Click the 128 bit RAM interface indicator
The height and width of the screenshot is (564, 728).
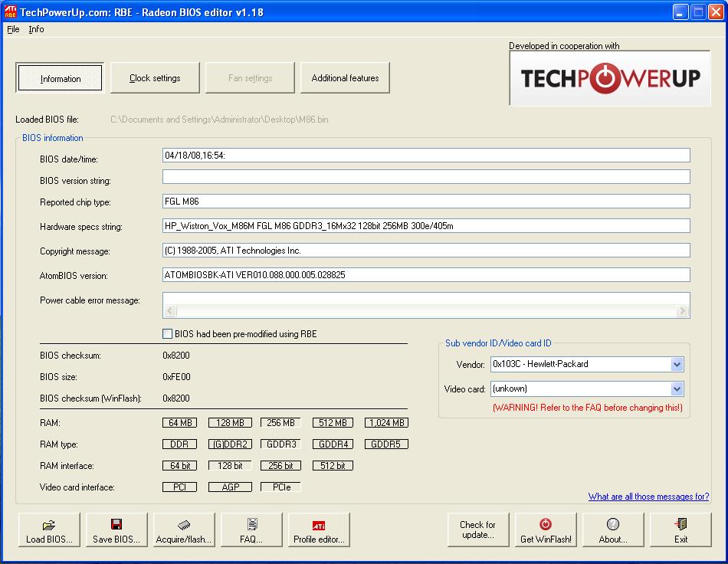pos(231,466)
